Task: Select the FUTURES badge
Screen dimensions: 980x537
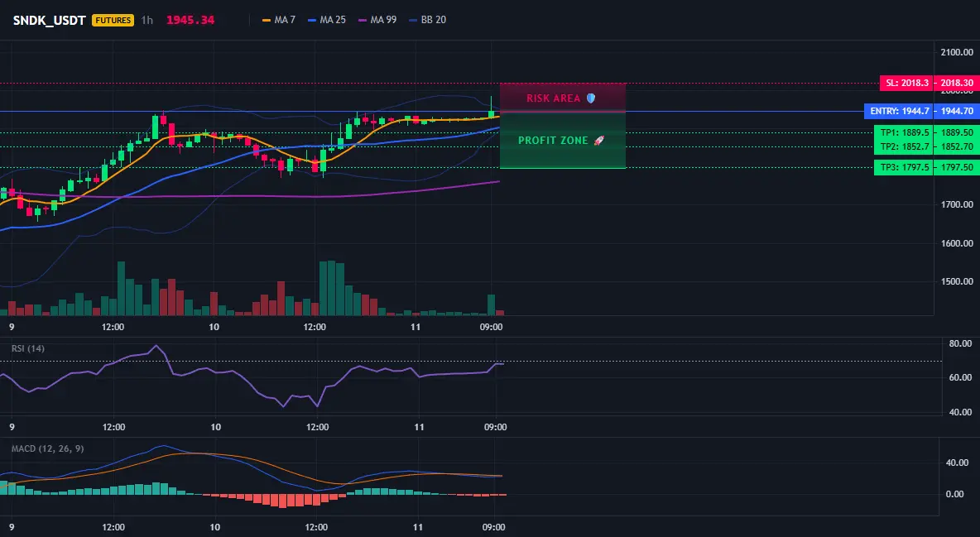Action: coord(113,20)
